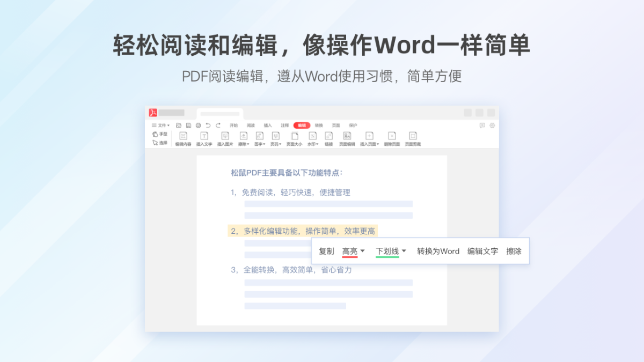Select the 插入文字 (Insert Text) tool
Screen dimensions: 644x362
tap(204, 136)
